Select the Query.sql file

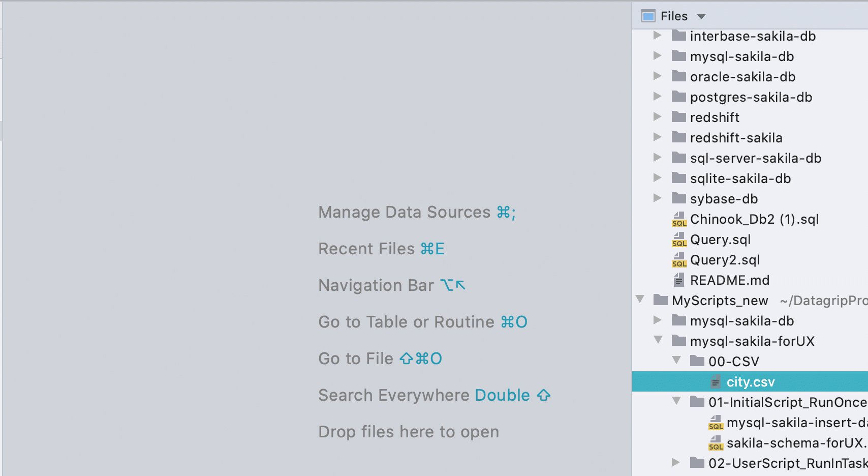(x=720, y=240)
